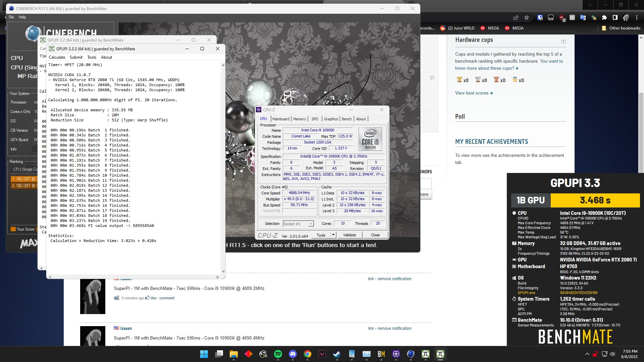The width and height of the screenshot is (644, 362).
Task: Toggle Chrome side panel icon
Action: 615,18
